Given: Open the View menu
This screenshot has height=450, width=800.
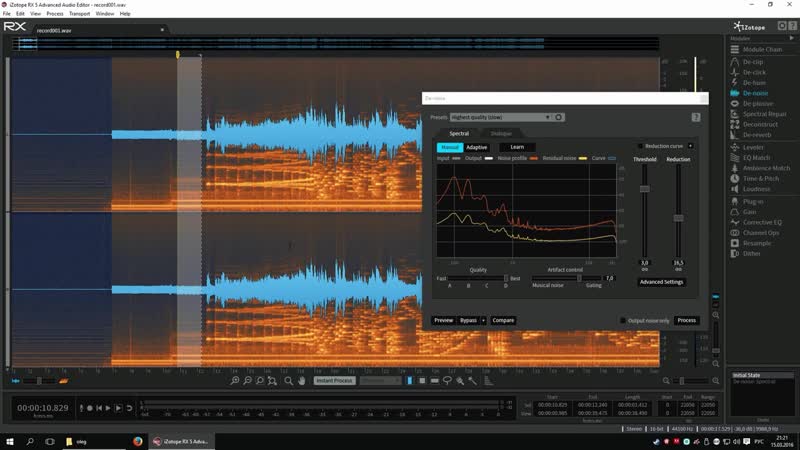Looking at the screenshot, I should point(35,14).
